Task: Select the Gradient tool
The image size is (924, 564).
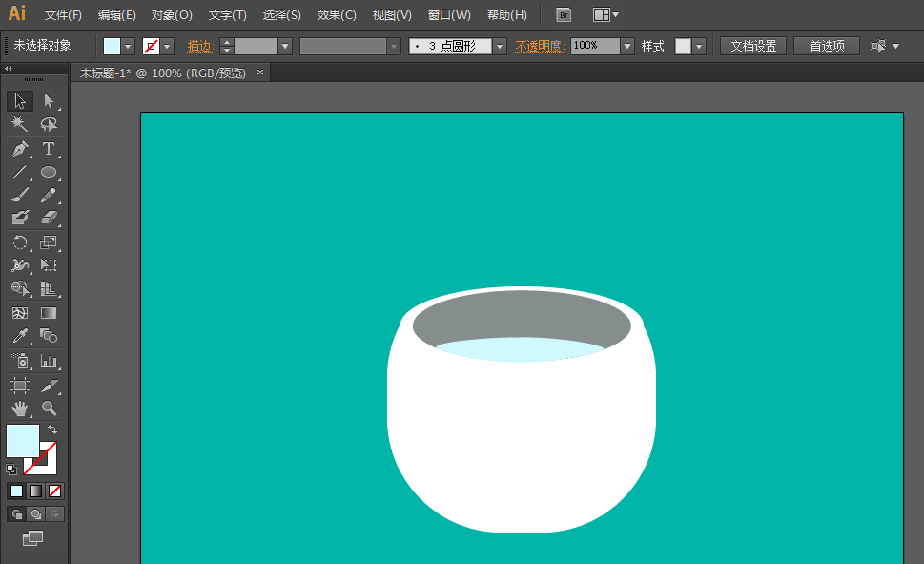Action: click(49, 313)
